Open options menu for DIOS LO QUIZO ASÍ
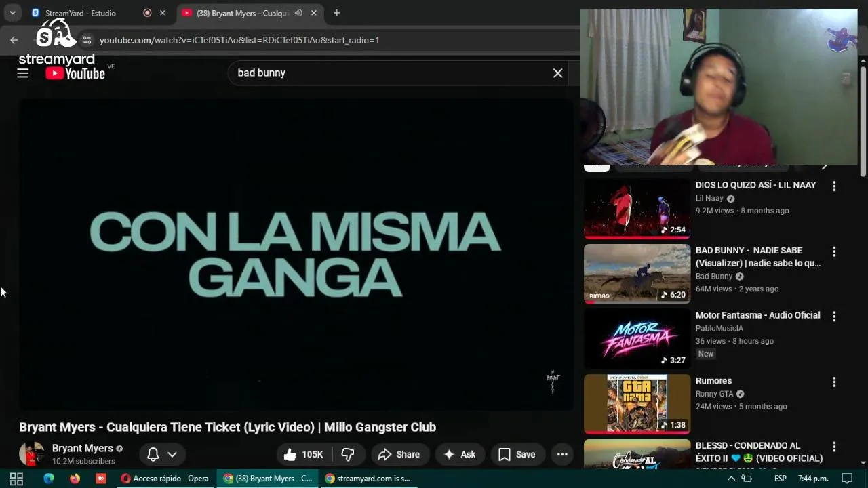 point(834,186)
